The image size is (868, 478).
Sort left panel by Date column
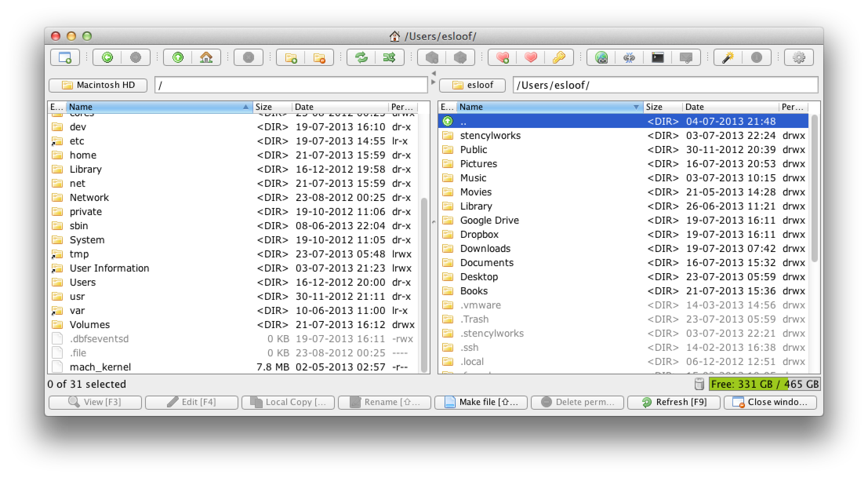(340, 107)
